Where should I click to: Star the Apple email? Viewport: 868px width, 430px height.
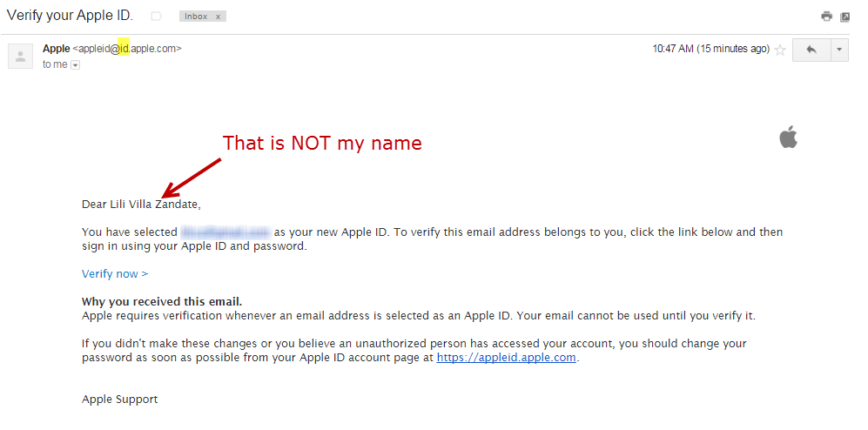[780, 50]
